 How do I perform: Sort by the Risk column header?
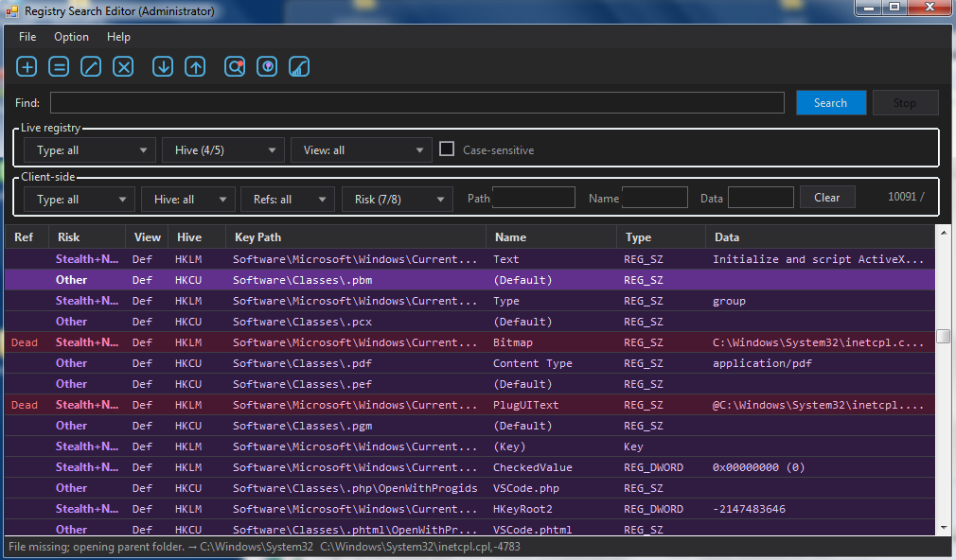click(86, 237)
